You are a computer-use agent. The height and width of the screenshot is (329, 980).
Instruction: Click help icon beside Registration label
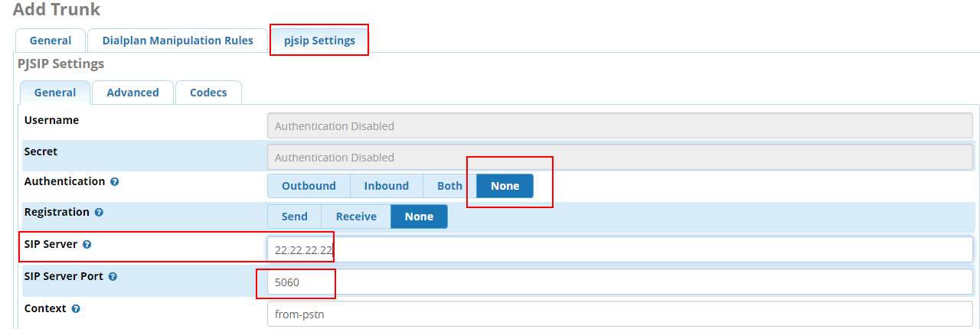[x=99, y=212]
